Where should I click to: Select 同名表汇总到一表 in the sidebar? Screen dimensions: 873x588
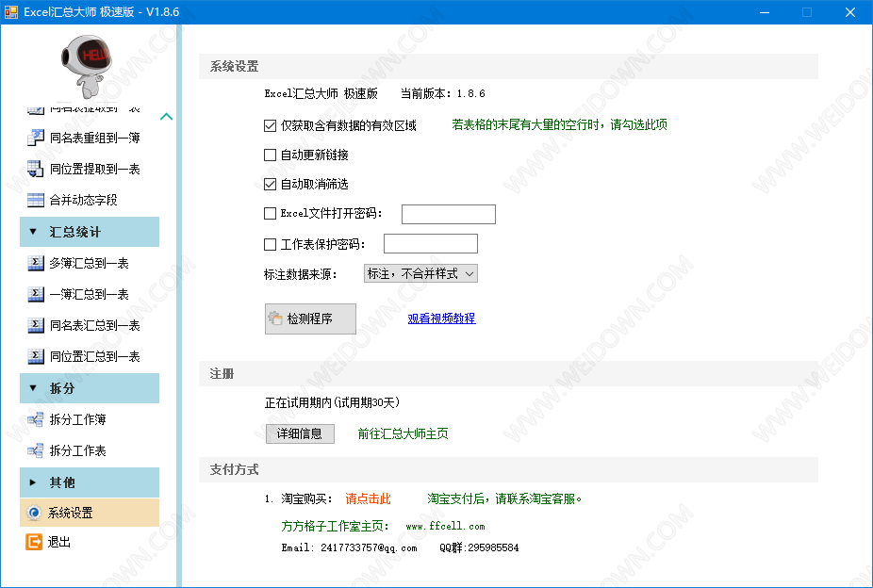tap(94, 325)
